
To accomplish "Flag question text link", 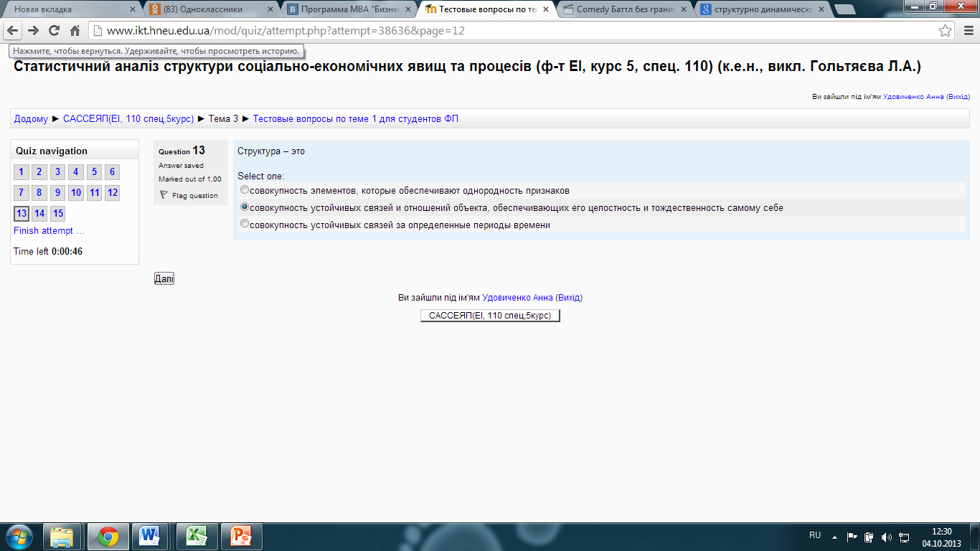I will pos(194,196).
